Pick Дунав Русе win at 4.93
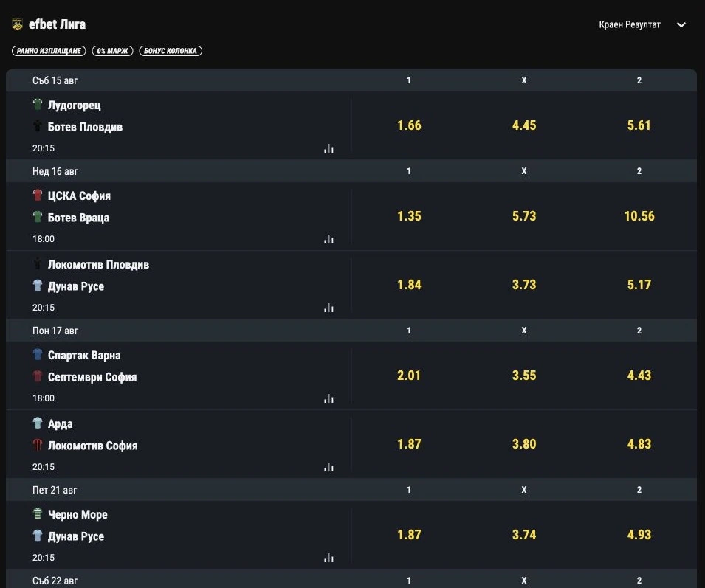This screenshot has width=705, height=588. tap(639, 535)
